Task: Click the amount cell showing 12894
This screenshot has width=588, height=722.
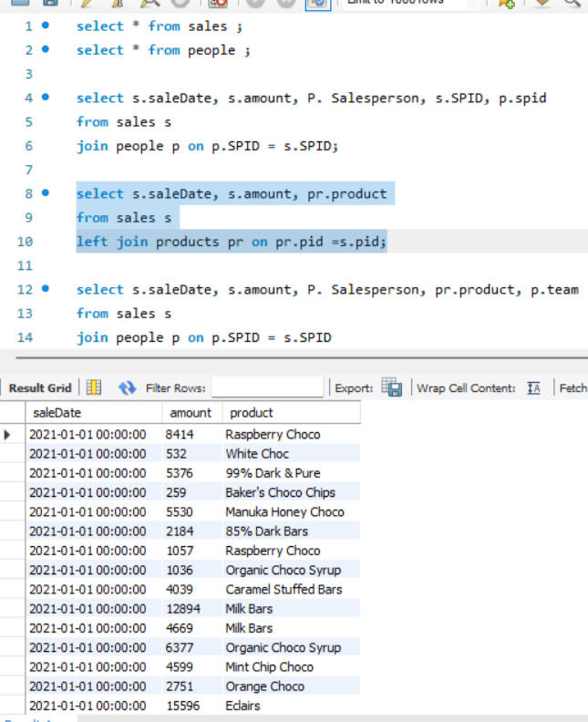Action: point(182,609)
